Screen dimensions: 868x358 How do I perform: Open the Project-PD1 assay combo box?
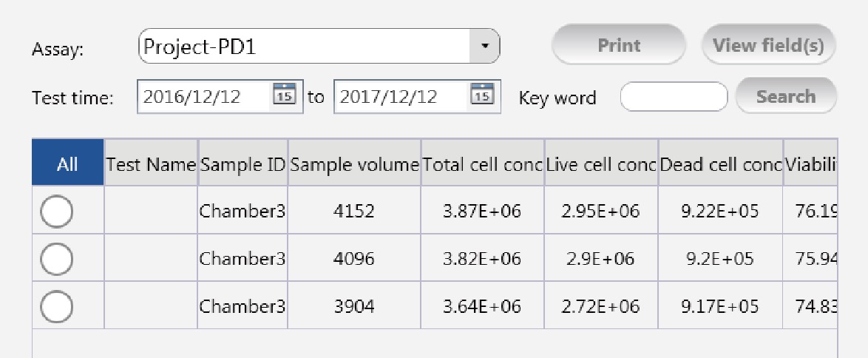(319, 46)
